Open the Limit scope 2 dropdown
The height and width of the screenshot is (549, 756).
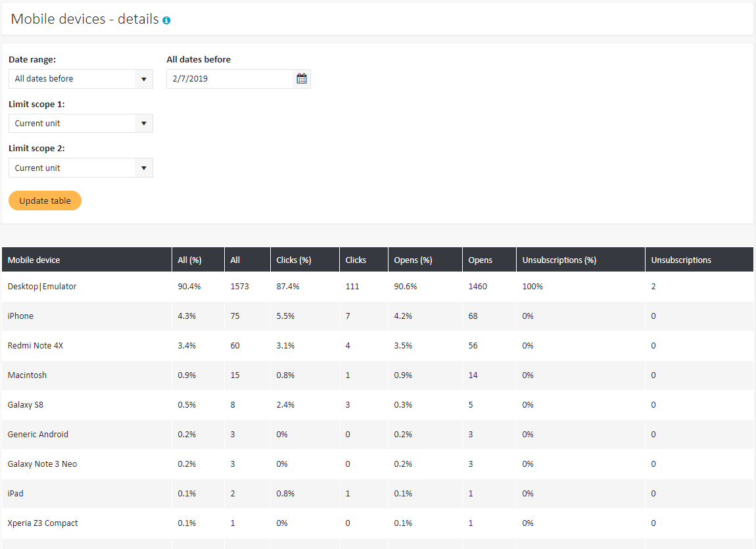(x=80, y=168)
